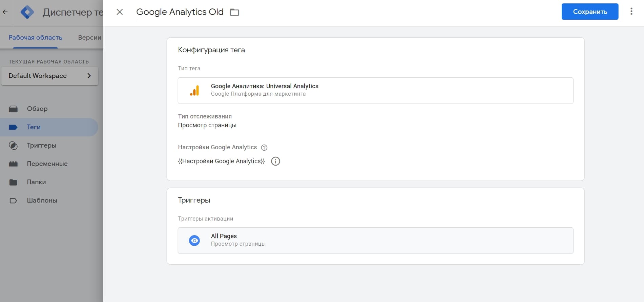Open Обзор in the sidebar
Screen dimensions: 644x302
coord(49,109)
